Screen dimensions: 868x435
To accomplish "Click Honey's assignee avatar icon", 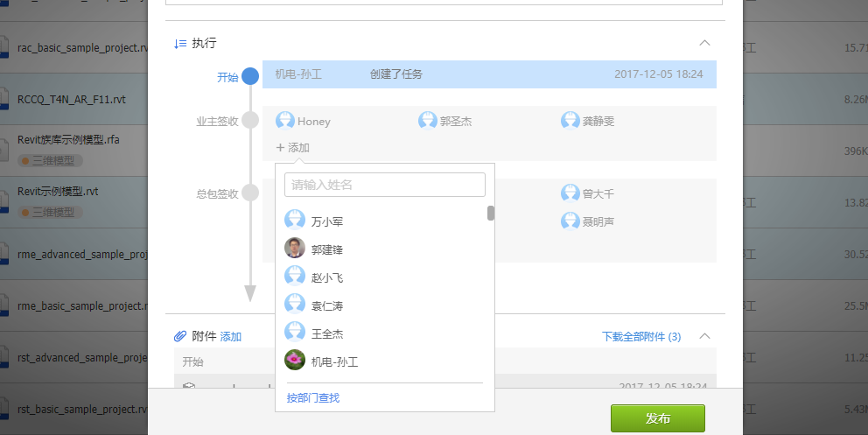I will click(284, 121).
